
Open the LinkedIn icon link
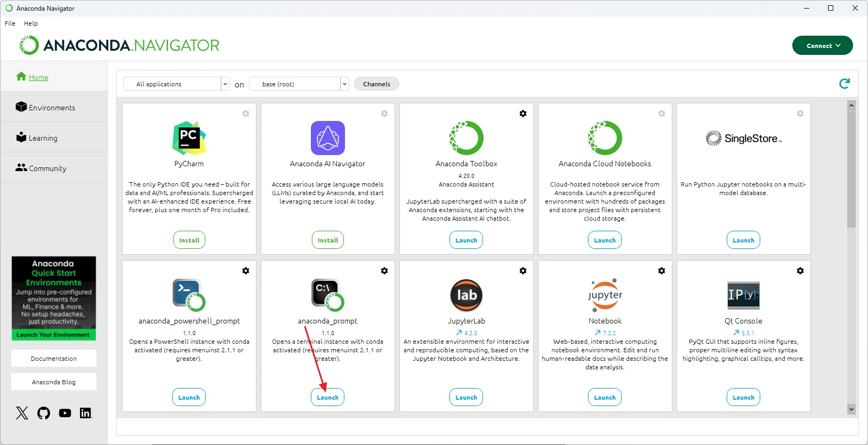(85, 413)
